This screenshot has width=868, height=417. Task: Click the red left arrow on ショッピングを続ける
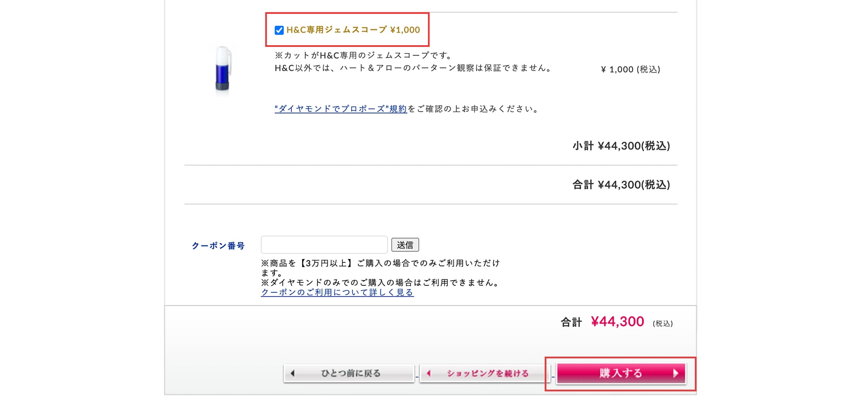[x=429, y=373]
